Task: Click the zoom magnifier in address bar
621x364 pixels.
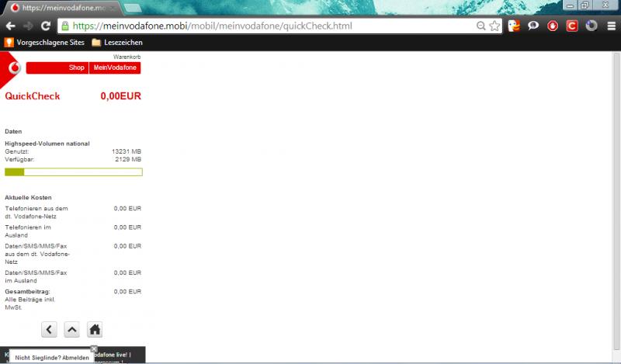Action: (x=480, y=26)
